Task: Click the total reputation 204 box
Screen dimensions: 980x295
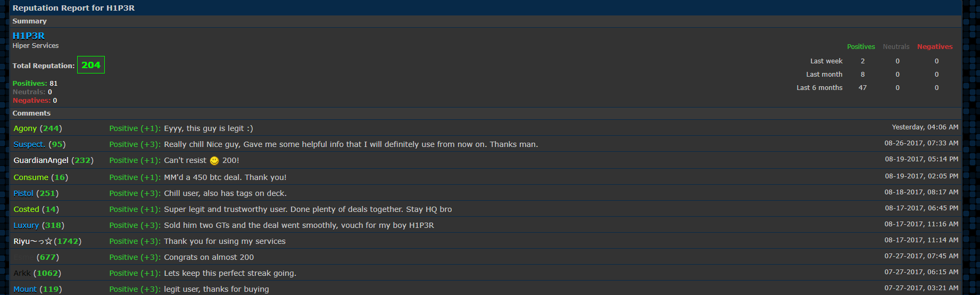Action: click(91, 65)
